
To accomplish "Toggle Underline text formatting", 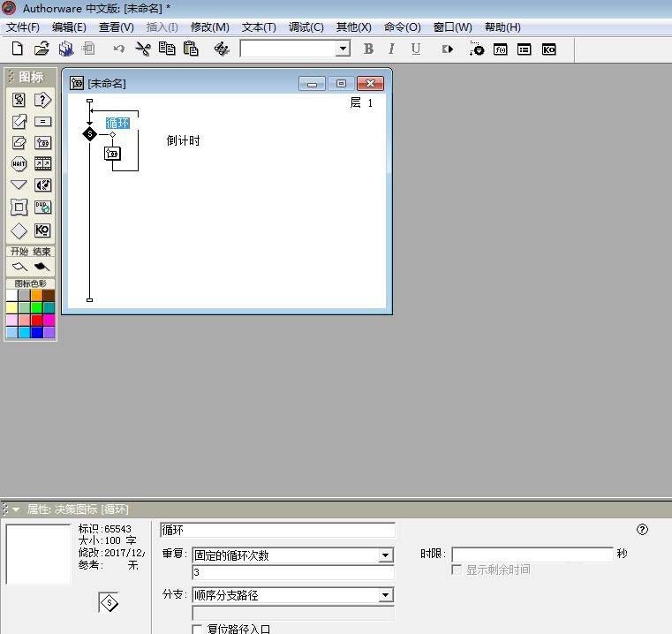I will pyautogui.click(x=415, y=49).
